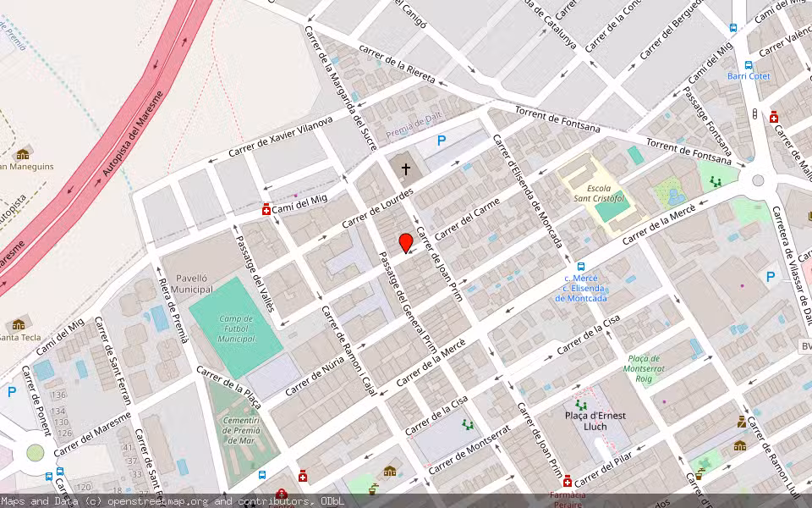Click the blue parking P icon beside the church
This screenshot has height=508, width=812.
441,141
